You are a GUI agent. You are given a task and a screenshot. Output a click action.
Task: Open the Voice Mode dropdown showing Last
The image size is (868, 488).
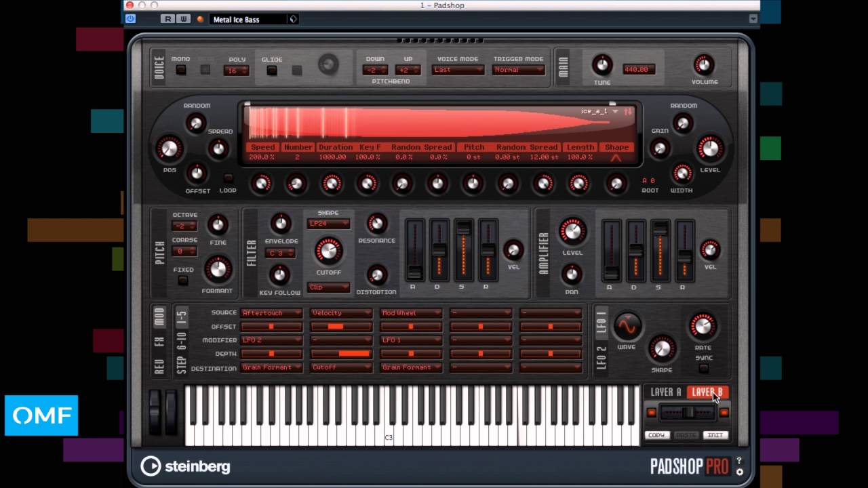[458, 70]
